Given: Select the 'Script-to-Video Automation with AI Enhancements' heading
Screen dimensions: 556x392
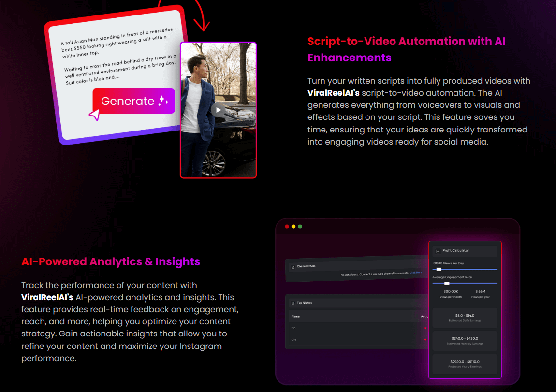Looking at the screenshot, I should point(406,49).
